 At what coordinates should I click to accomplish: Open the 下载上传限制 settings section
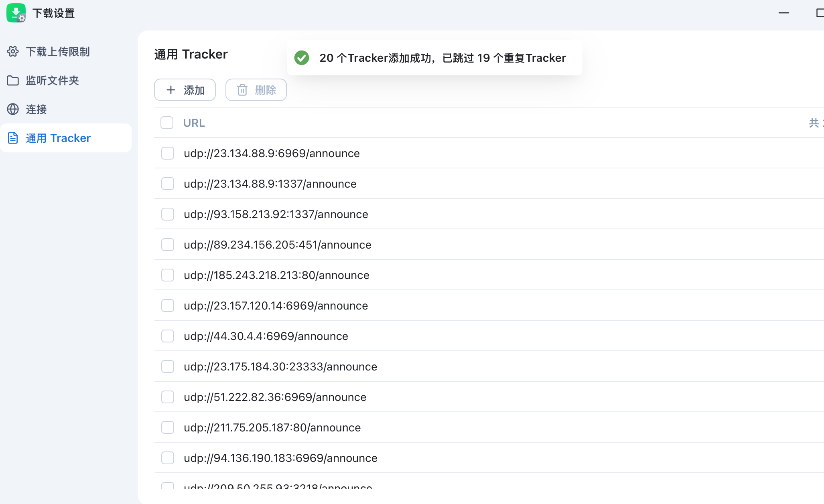[58, 51]
